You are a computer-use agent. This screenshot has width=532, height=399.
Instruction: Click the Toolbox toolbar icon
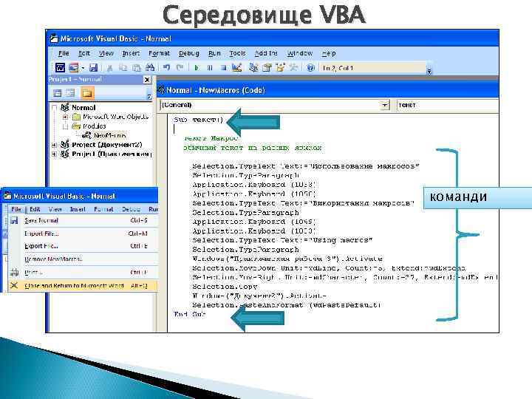(x=293, y=67)
